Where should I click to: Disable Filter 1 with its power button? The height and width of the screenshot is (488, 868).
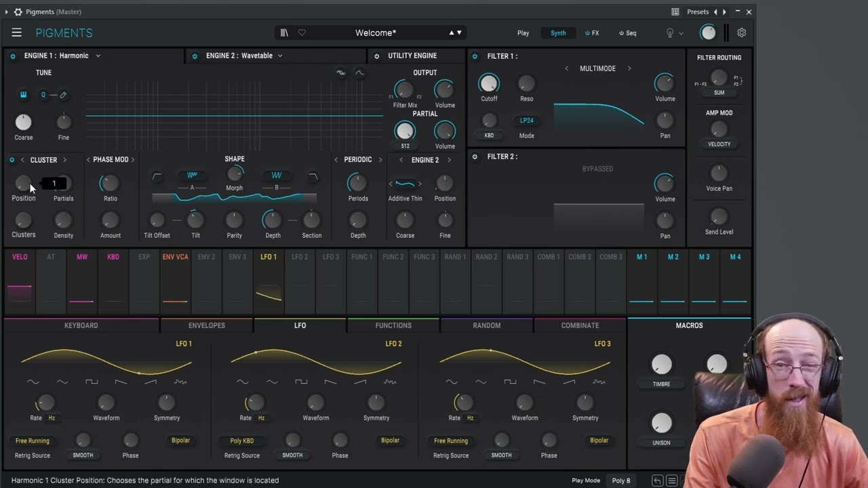(x=475, y=56)
